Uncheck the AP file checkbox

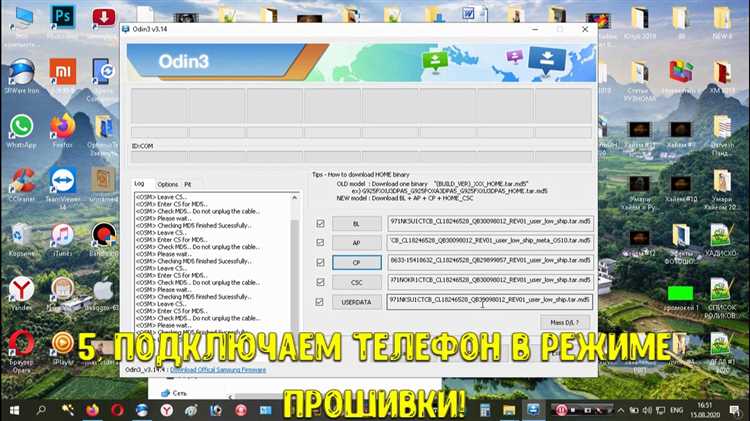coord(320,243)
